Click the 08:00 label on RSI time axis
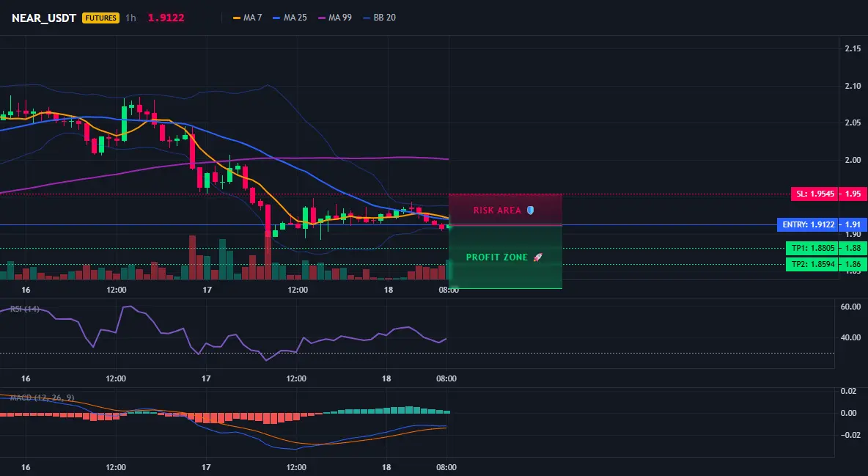This screenshot has width=868, height=476. (446, 378)
